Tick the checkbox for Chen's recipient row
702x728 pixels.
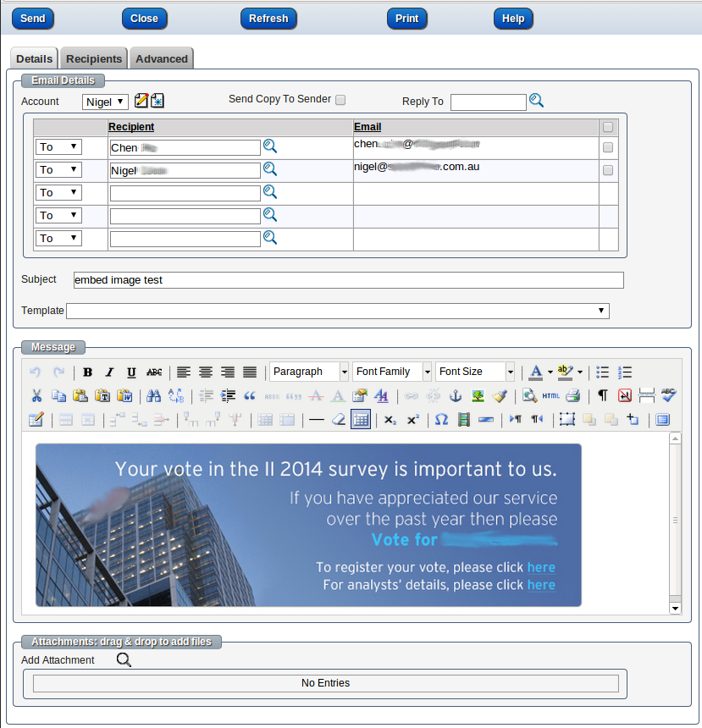tap(608, 147)
